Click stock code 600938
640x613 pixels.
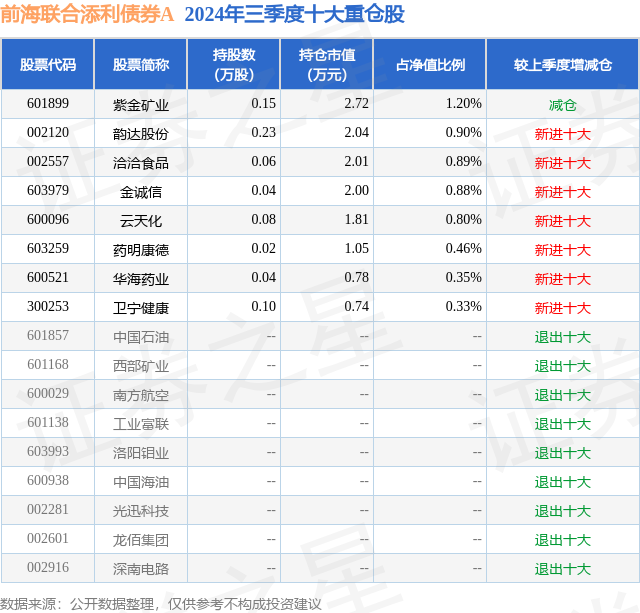point(48,480)
